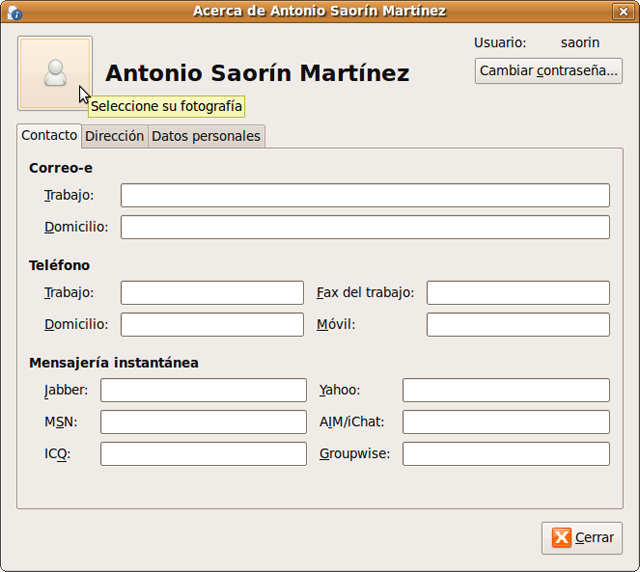Image resolution: width=640 pixels, height=572 pixels.
Task: Click the Jabber account field
Action: (x=203, y=390)
